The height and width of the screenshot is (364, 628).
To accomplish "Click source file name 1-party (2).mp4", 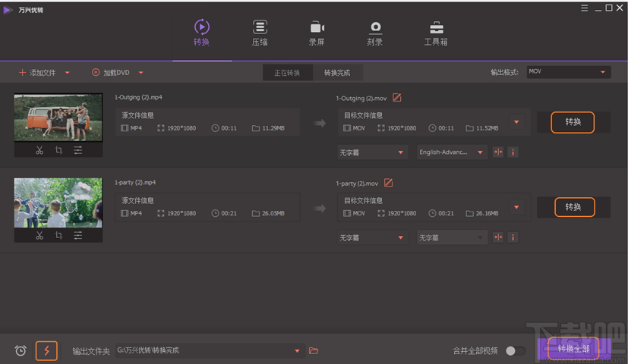I will (135, 183).
